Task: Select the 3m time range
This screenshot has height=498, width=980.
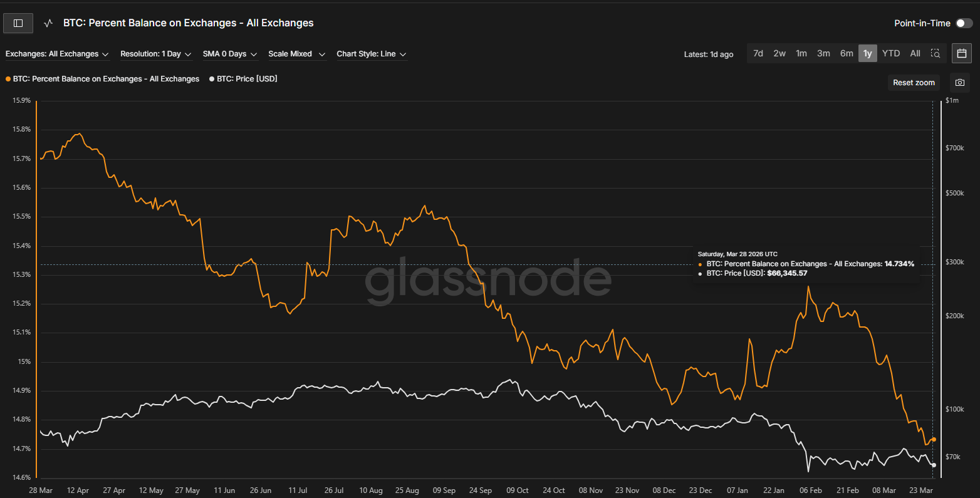Action: 823,53
